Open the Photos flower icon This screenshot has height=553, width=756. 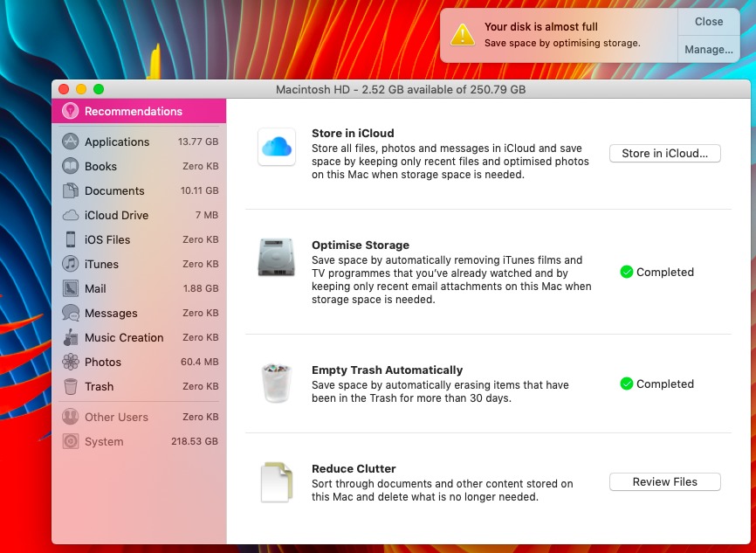[x=71, y=362]
